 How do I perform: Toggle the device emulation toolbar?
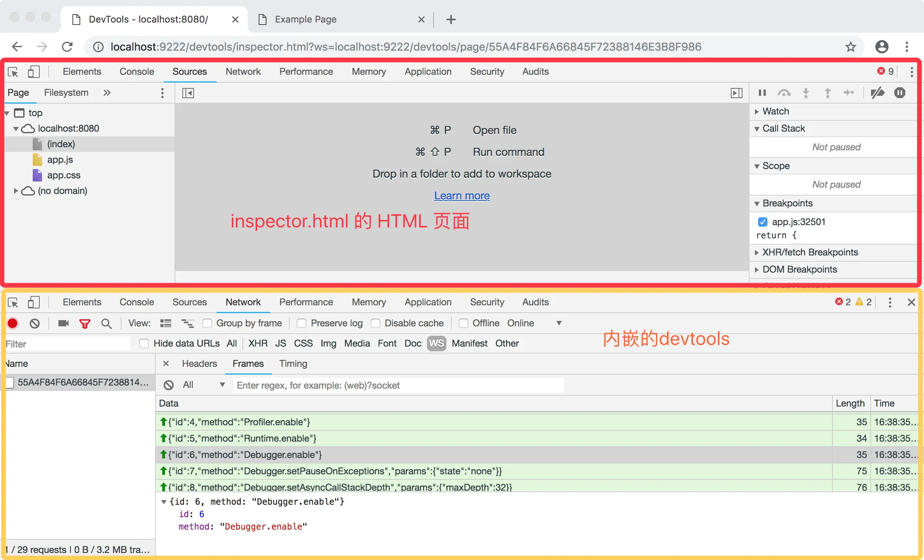[34, 72]
